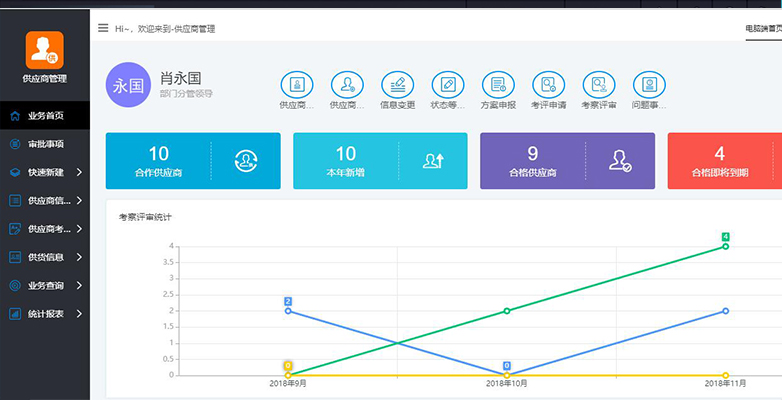Click the 永国 user avatar circle
The width and height of the screenshot is (782, 400).
pos(128,85)
